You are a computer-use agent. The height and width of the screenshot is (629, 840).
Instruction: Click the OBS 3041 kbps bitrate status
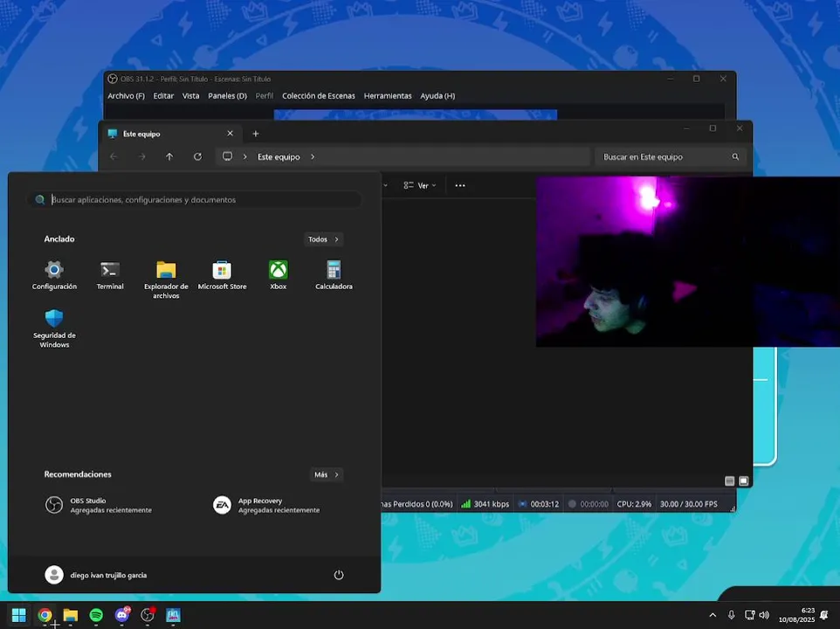(x=485, y=504)
